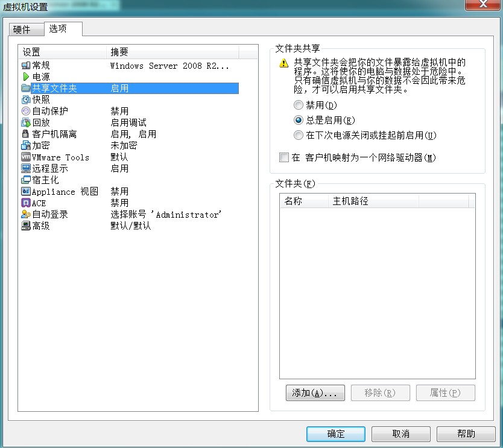Image resolution: width=503 pixels, height=448 pixels.
Task: Click the 帮助 button
Action: (466, 434)
